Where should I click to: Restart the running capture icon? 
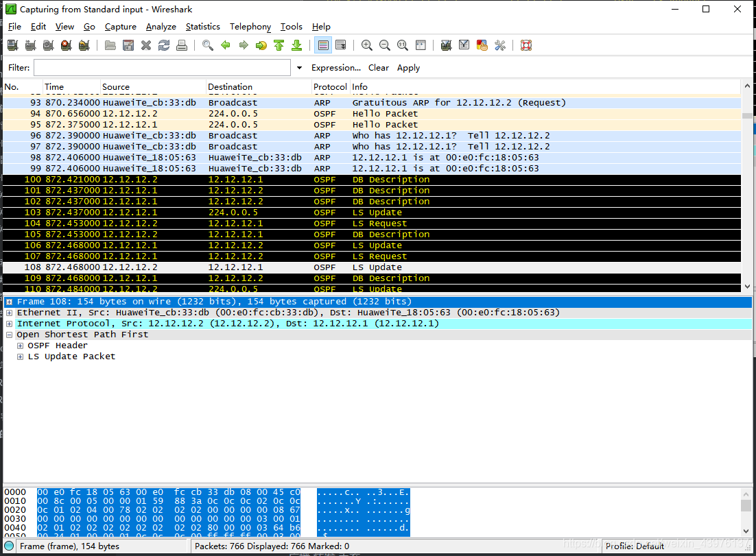pyautogui.click(x=84, y=45)
